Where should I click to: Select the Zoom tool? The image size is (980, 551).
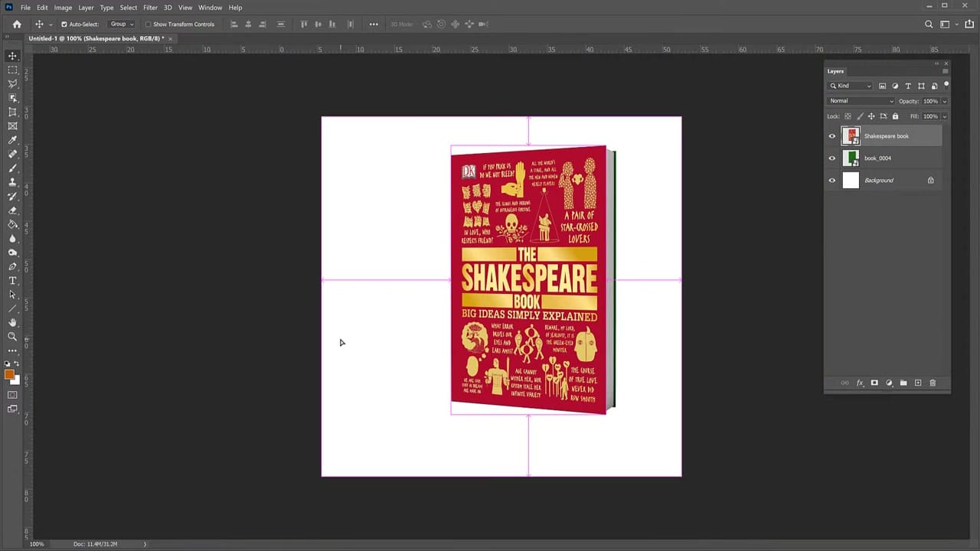click(12, 337)
